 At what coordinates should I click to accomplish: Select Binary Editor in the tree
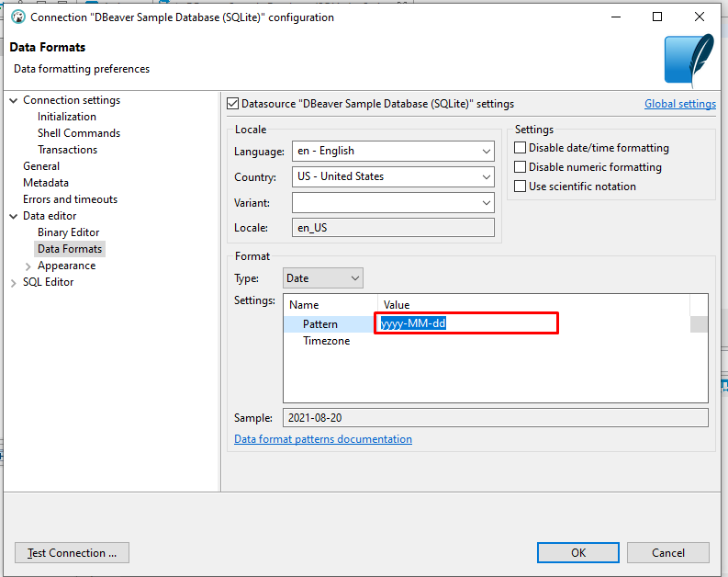68,232
